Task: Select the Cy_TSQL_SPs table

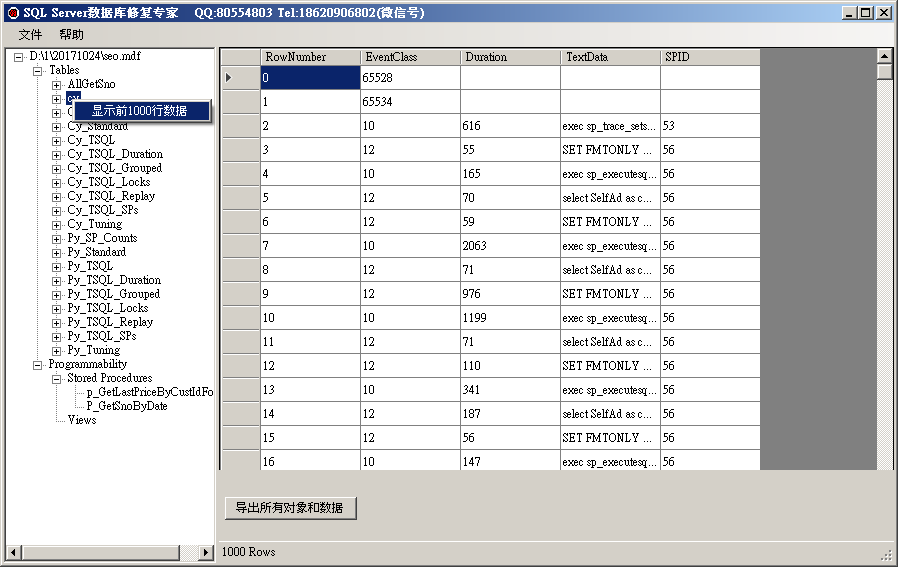Action: pos(103,210)
